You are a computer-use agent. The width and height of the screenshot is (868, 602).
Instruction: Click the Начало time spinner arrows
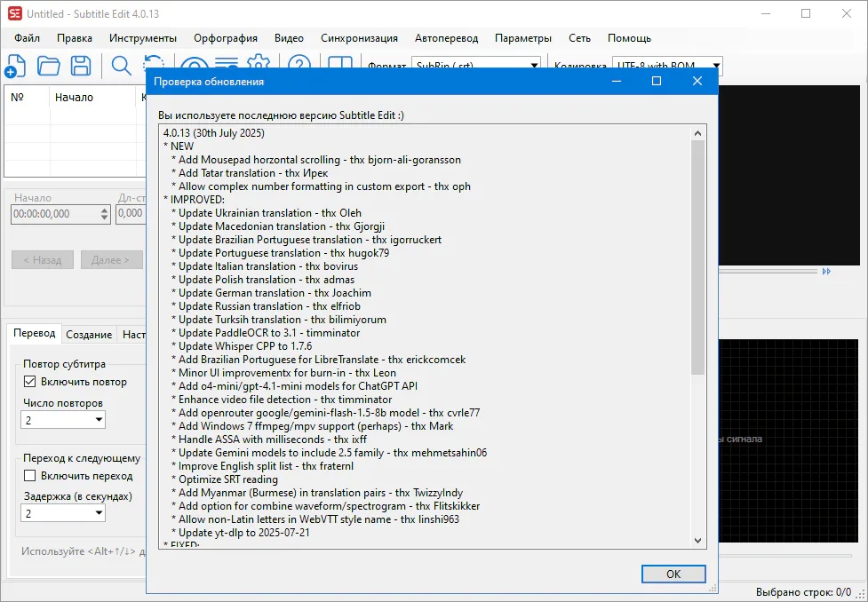point(105,214)
